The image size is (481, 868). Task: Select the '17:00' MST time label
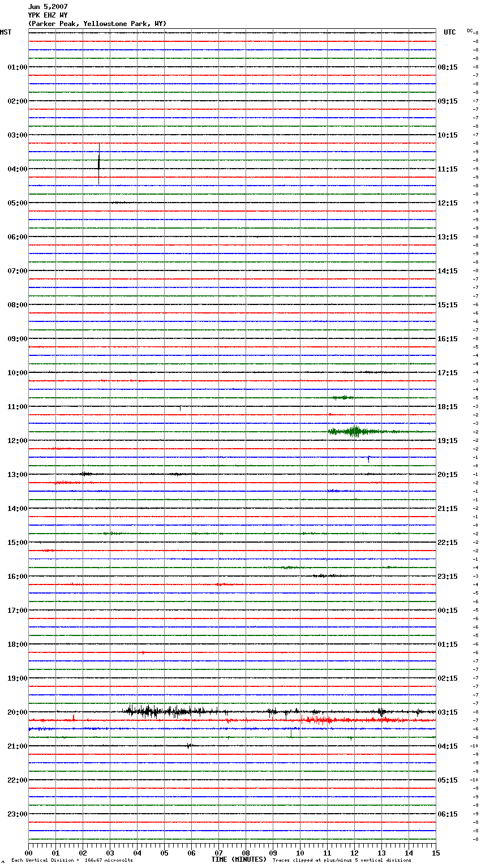click(x=18, y=611)
